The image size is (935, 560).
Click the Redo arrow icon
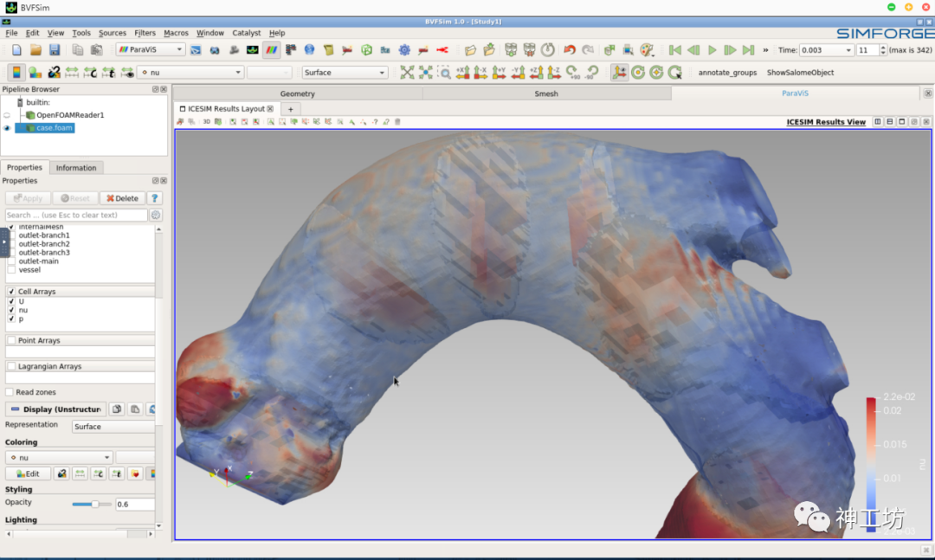[588, 50]
